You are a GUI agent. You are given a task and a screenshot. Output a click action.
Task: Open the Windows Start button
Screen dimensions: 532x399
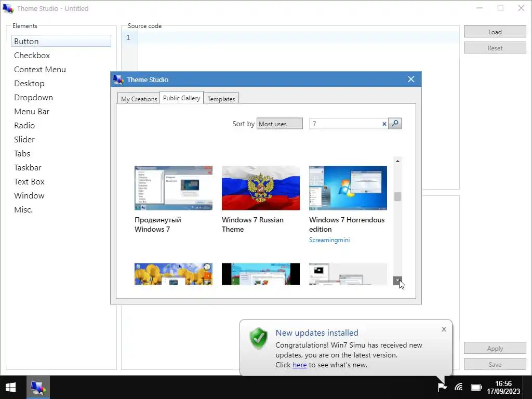pos(10,387)
